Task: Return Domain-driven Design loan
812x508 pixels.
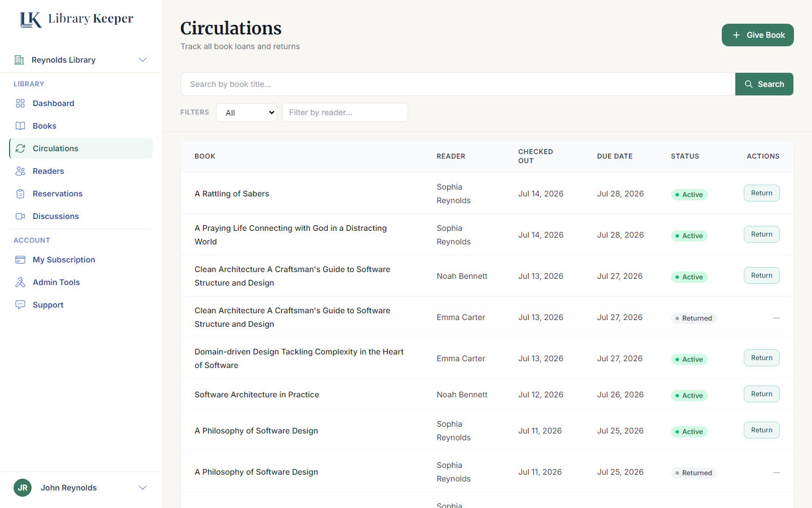Action: click(761, 358)
